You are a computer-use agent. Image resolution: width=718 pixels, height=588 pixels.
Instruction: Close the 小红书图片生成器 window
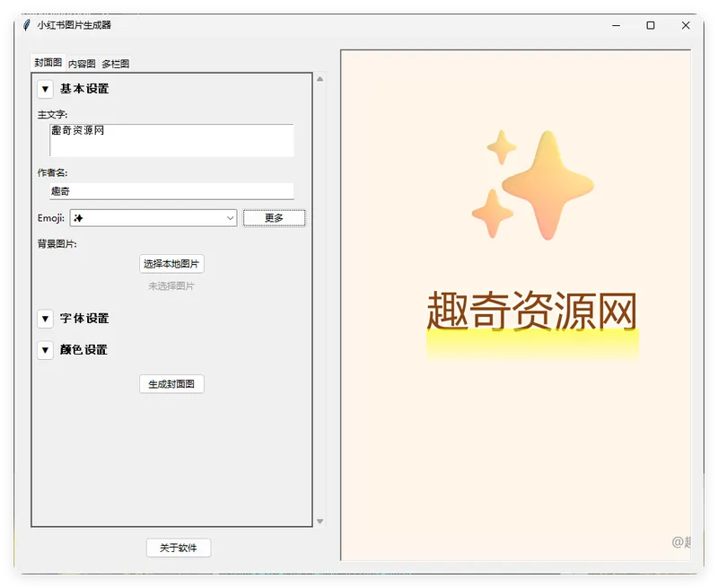pos(686,26)
